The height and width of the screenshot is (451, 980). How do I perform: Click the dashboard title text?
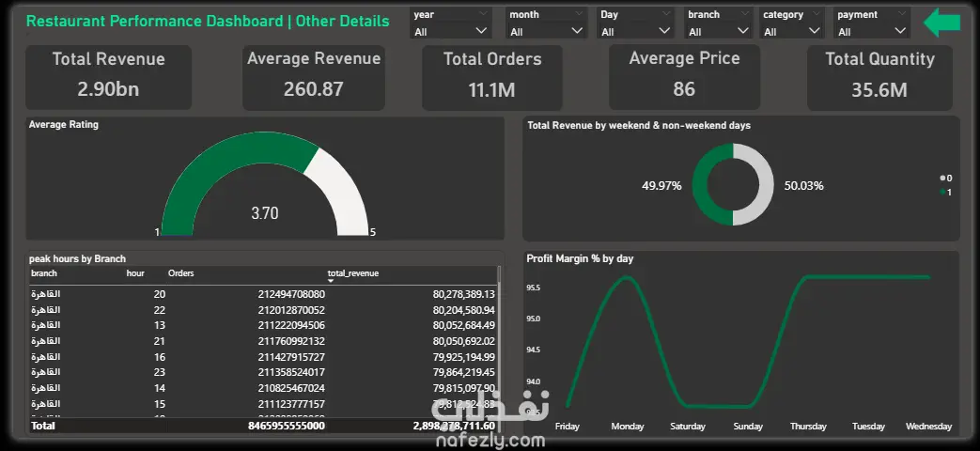point(208,22)
